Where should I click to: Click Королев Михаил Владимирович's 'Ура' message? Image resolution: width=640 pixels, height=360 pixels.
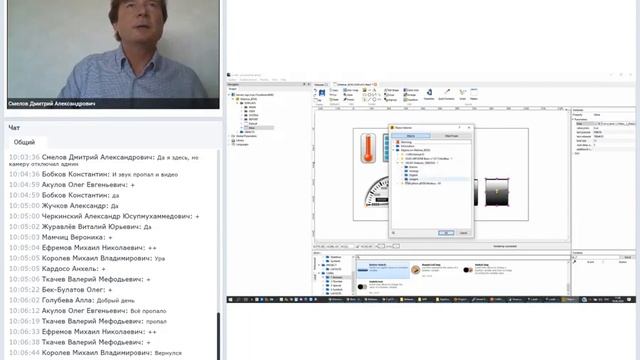[x=87, y=258]
